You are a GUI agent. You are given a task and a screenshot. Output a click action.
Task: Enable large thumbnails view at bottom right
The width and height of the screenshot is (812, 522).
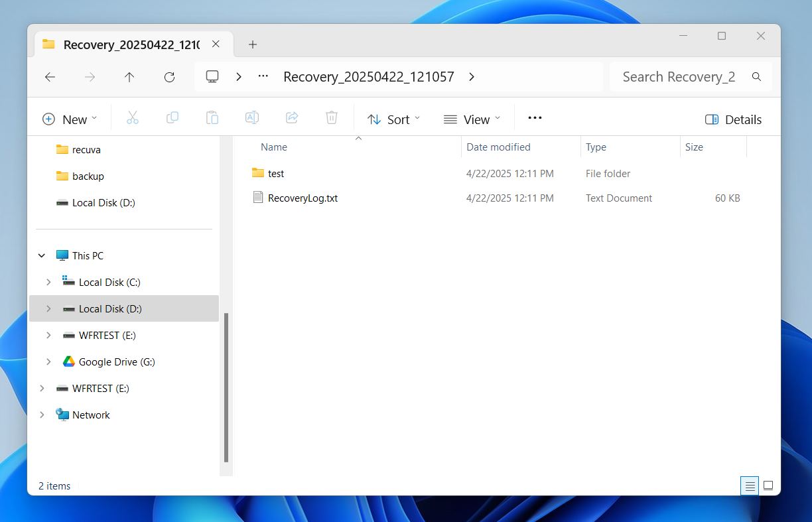768,486
